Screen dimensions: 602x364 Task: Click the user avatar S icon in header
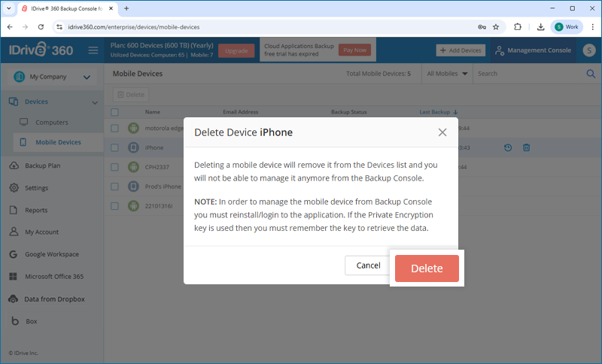589,50
